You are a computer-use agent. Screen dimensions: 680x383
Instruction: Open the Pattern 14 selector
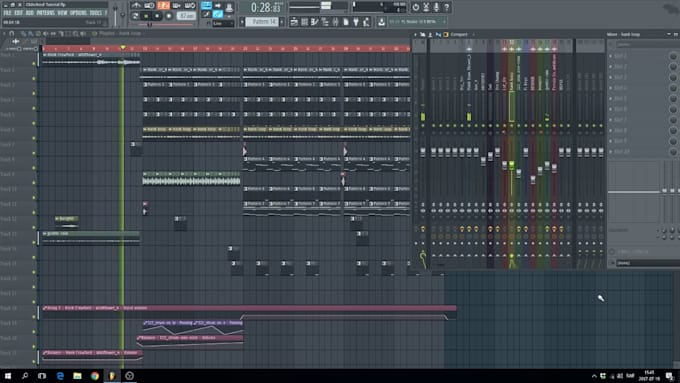pyautogui.click(x=262, y=22)
